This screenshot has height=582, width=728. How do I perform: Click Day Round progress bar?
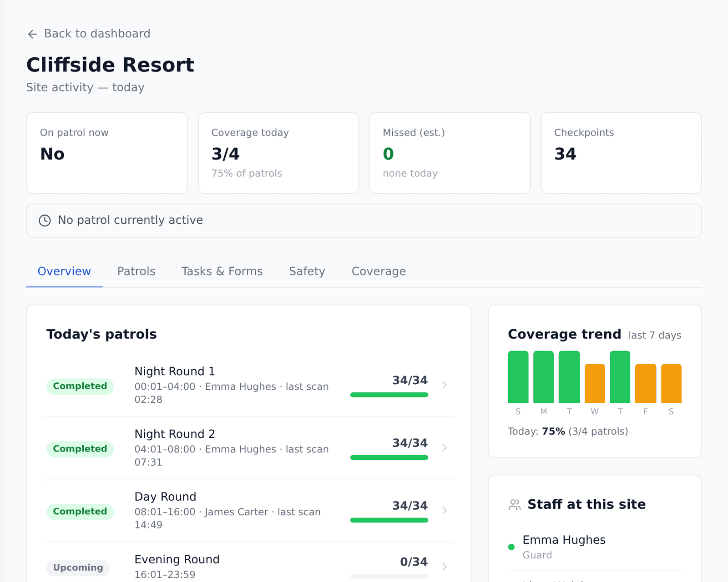click(x=389, y=520)
